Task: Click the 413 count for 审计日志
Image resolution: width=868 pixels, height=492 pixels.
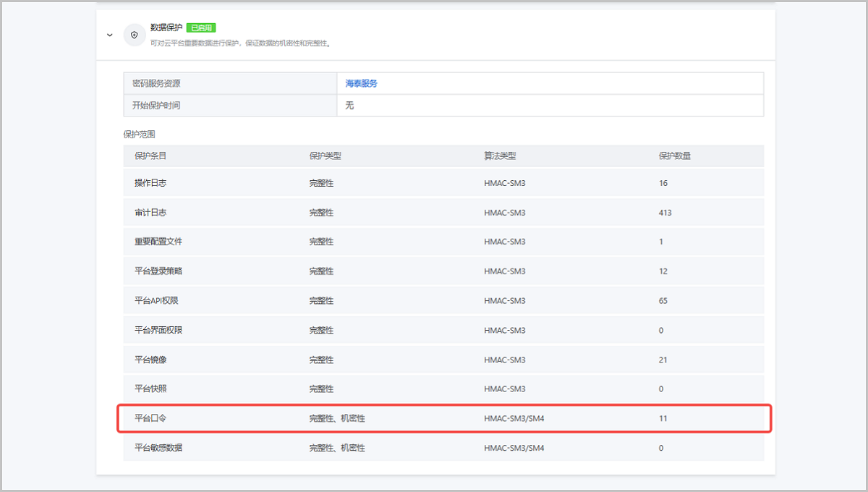Action: pyautogui.click(x=665, y=213)
